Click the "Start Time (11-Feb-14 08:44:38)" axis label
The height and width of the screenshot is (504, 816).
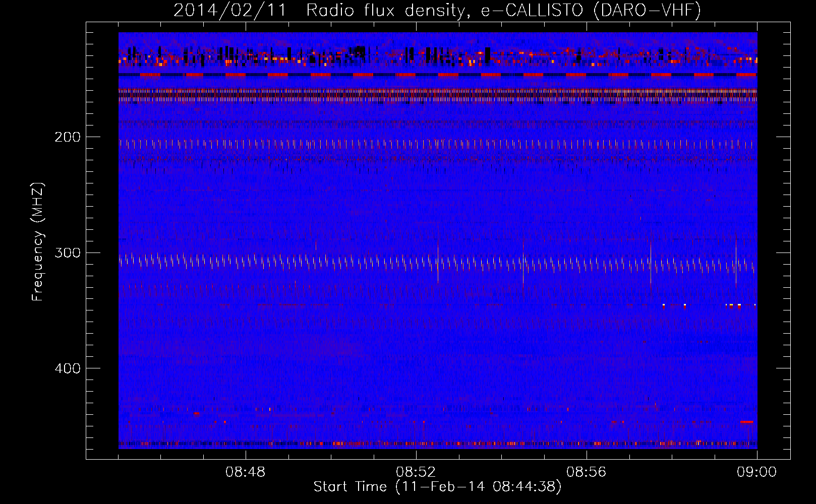tap(437, 487)
